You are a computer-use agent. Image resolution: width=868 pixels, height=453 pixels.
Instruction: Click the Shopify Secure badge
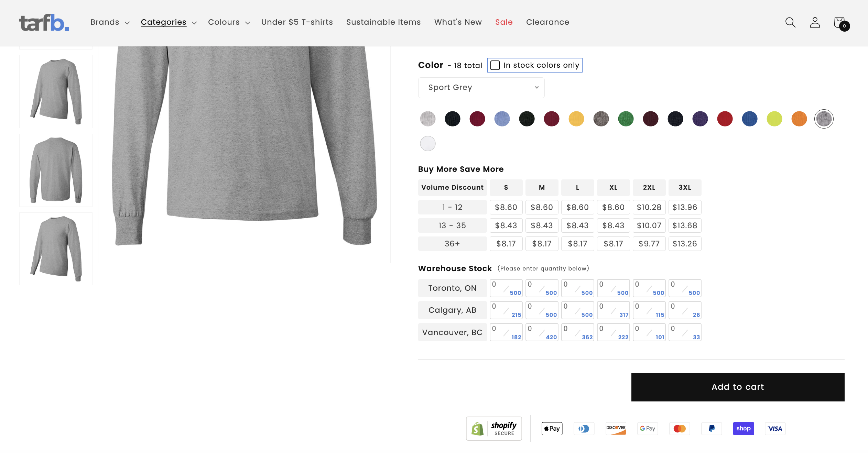point(494,428)
